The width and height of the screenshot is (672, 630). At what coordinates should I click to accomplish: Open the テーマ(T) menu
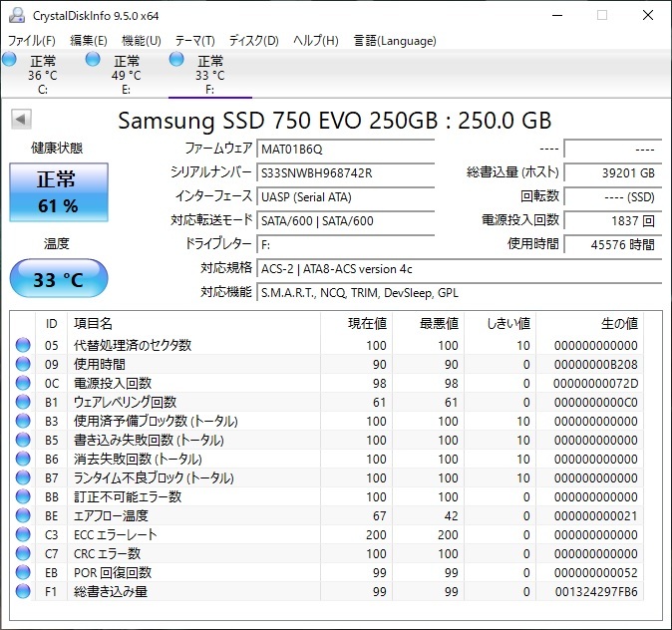coord(195,41)
